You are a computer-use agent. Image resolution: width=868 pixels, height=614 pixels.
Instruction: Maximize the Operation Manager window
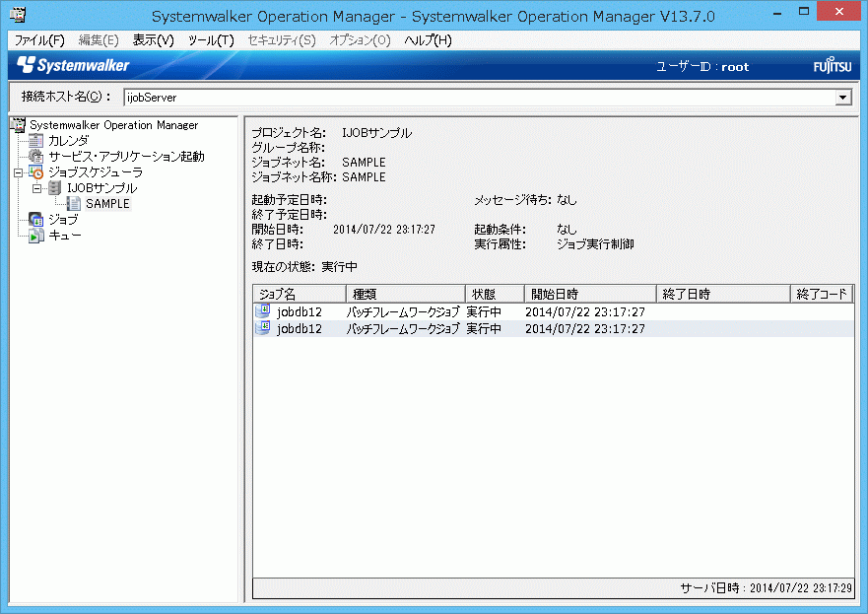(x=804, y=12)
